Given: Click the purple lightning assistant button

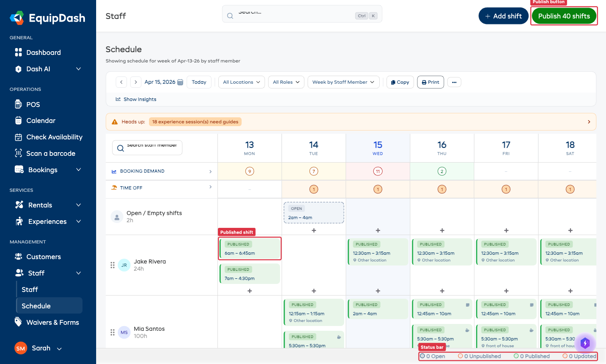Looking at the screenshot, I should pos(585,343).
